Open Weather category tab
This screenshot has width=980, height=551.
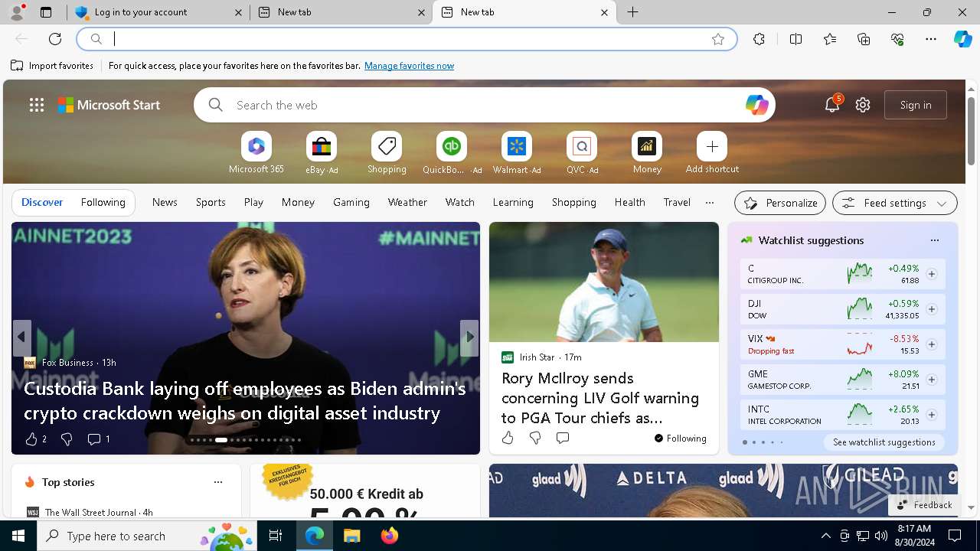point(407,202)
